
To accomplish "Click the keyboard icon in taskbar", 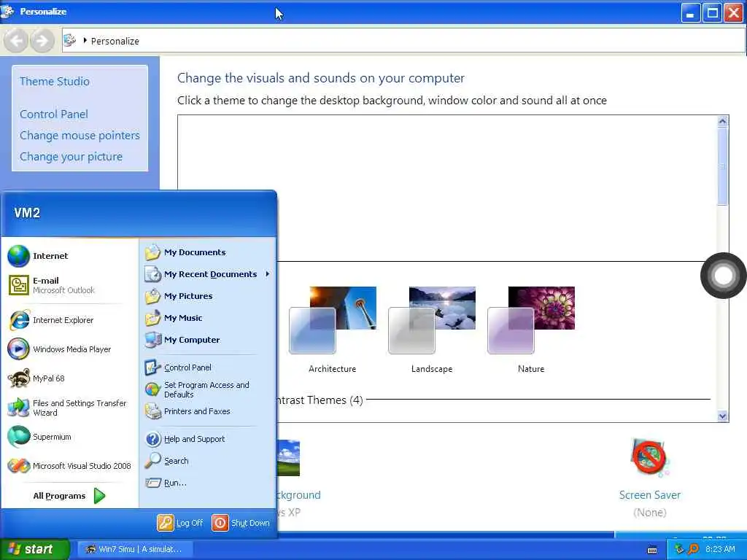I will click(x=652, y=550).
